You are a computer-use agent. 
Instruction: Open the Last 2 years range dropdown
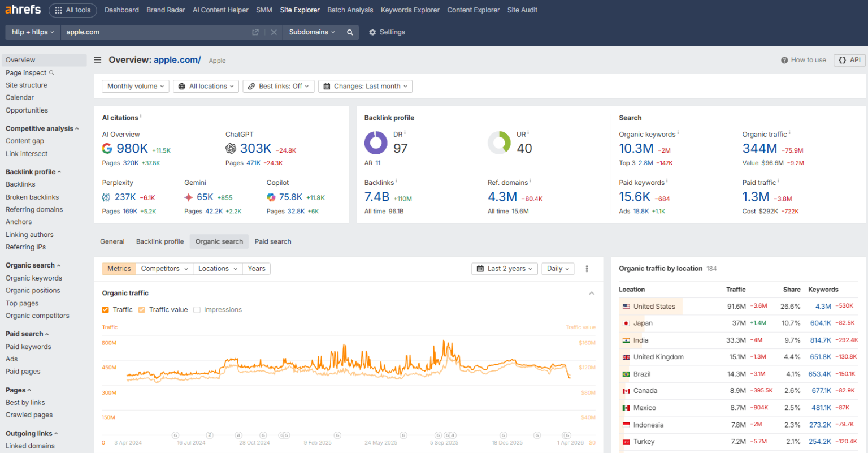(505, 269)
